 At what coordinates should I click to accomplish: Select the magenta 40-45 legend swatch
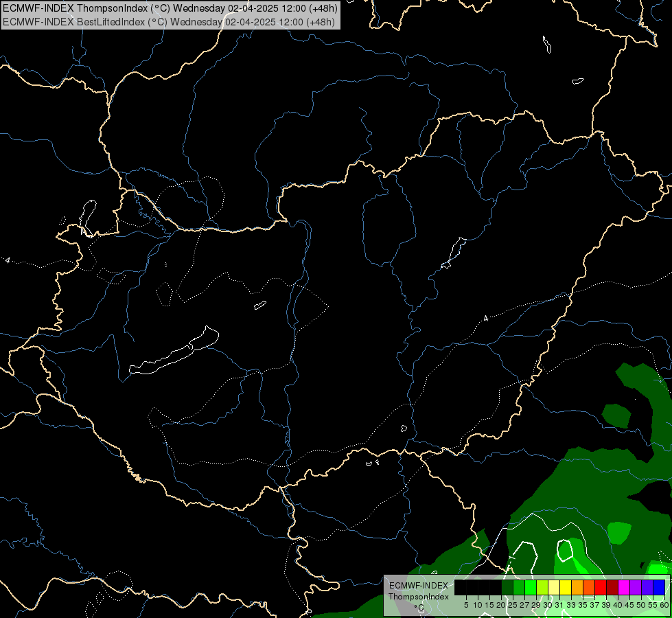[624, 587]
